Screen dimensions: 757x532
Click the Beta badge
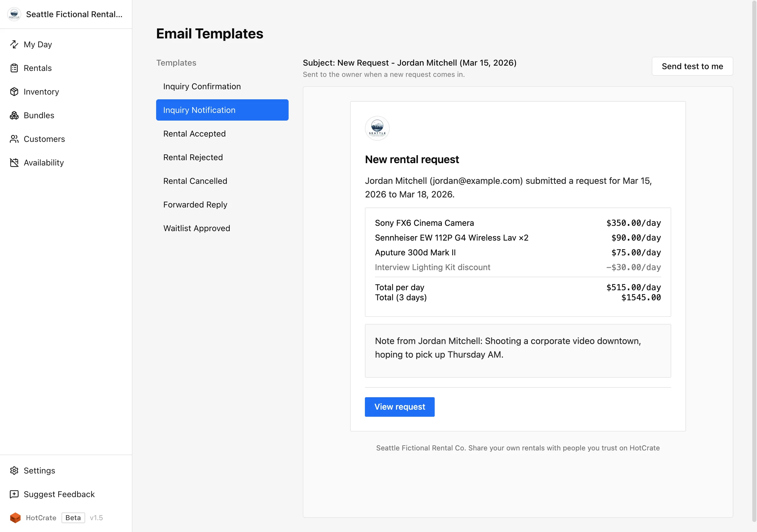click(x=73, y=518)
